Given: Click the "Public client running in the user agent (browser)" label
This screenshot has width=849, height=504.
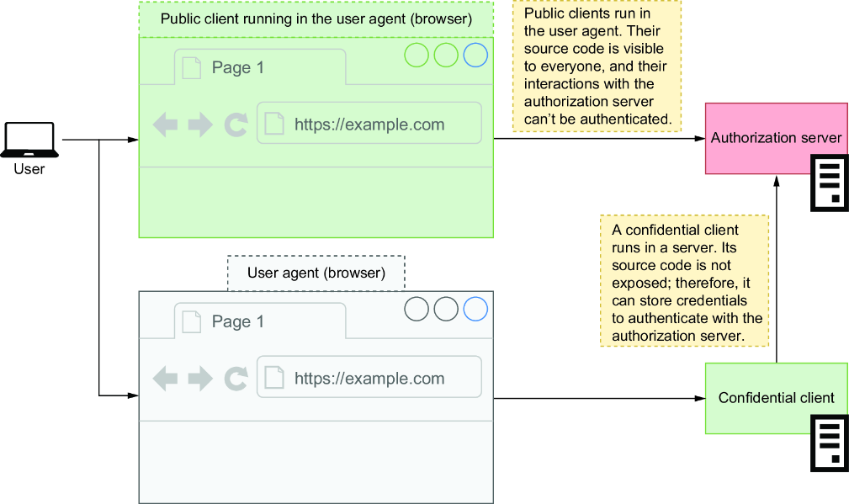Looking at the screenshot, I should 316,19.
